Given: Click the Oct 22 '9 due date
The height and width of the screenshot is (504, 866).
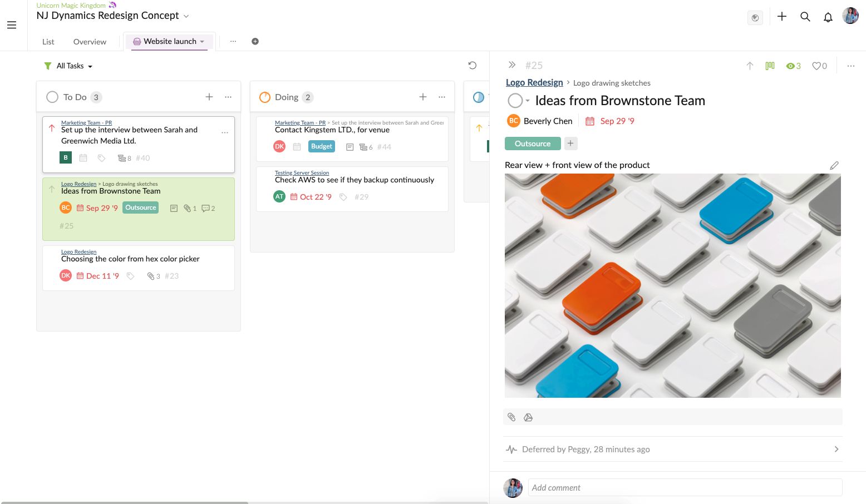Looking at the screenshot, I should [316, 197].
